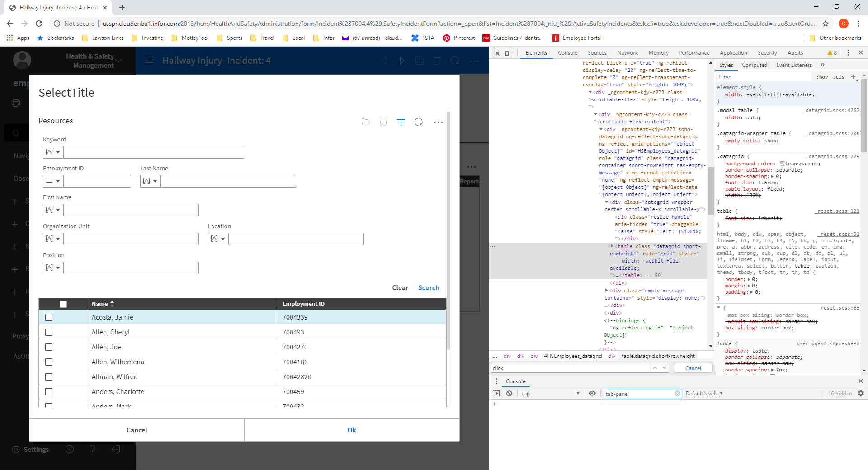Viewport: 868px width, 470px height.
Task: Switch to DevTools Application tab
Action: (733, 53)
